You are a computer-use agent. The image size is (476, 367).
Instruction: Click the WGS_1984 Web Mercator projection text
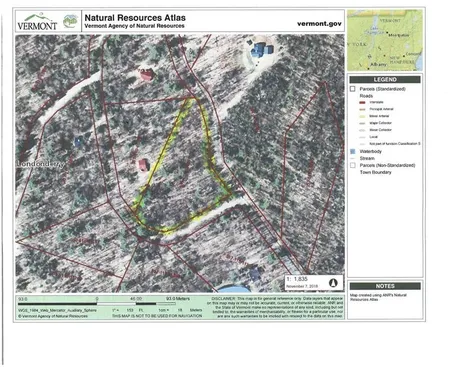pyautogui.click(x=57, y=310)
